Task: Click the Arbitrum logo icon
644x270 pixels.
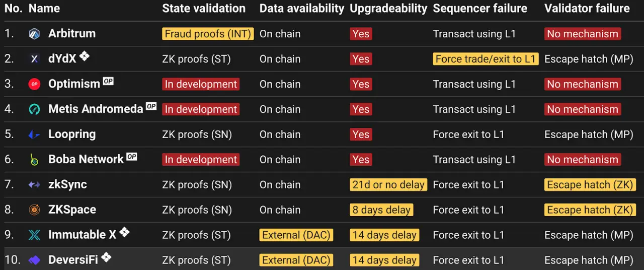Action: 34,34
